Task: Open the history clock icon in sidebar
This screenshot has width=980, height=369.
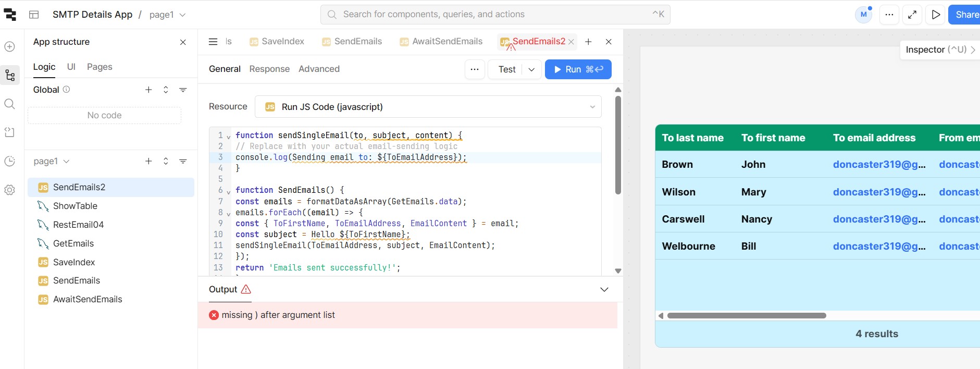Action: (x=9, y=162)
